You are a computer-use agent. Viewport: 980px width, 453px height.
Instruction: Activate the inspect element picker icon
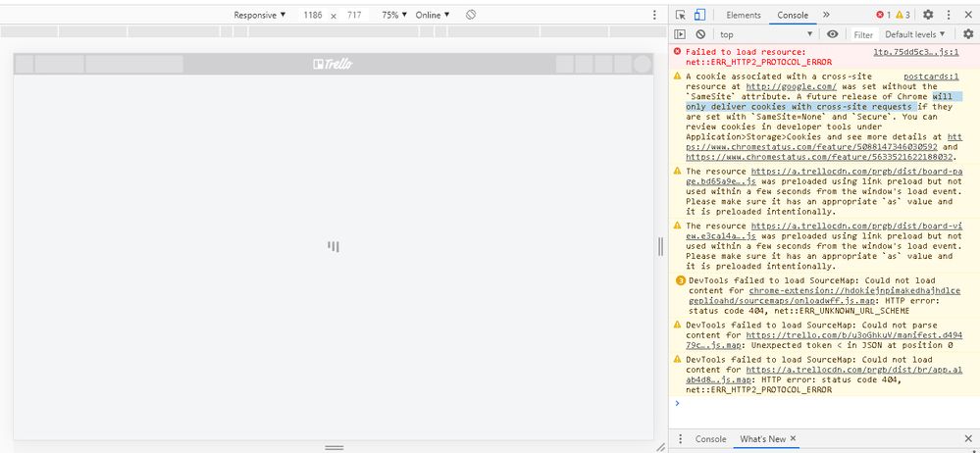[681, 15]
